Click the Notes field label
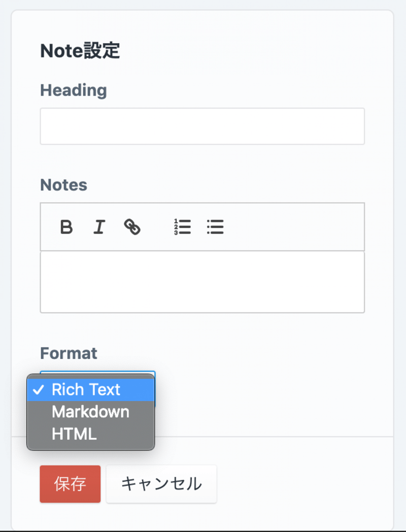This screenshot has height=532, width=406. point(64,185)
